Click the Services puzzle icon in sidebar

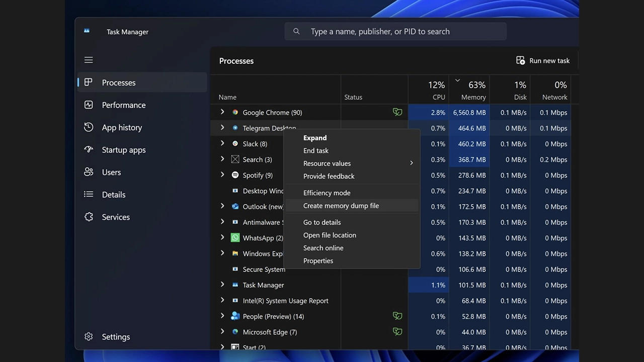89,217
